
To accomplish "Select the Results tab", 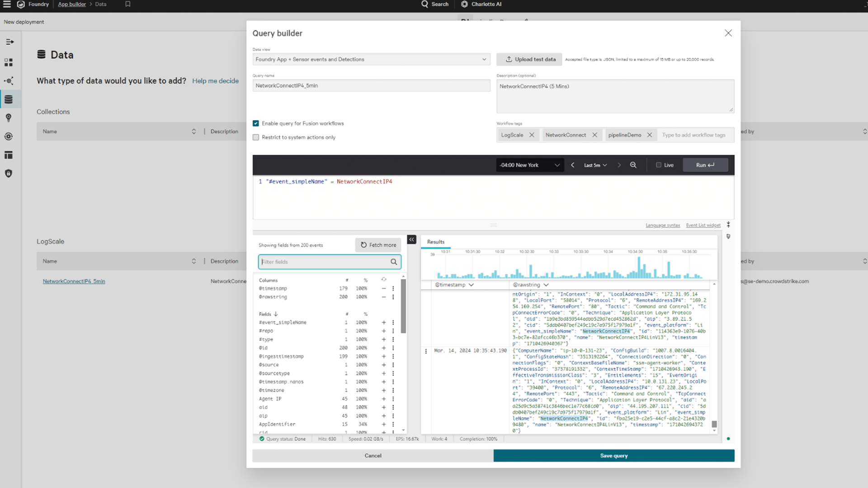I will coord(435,242).
